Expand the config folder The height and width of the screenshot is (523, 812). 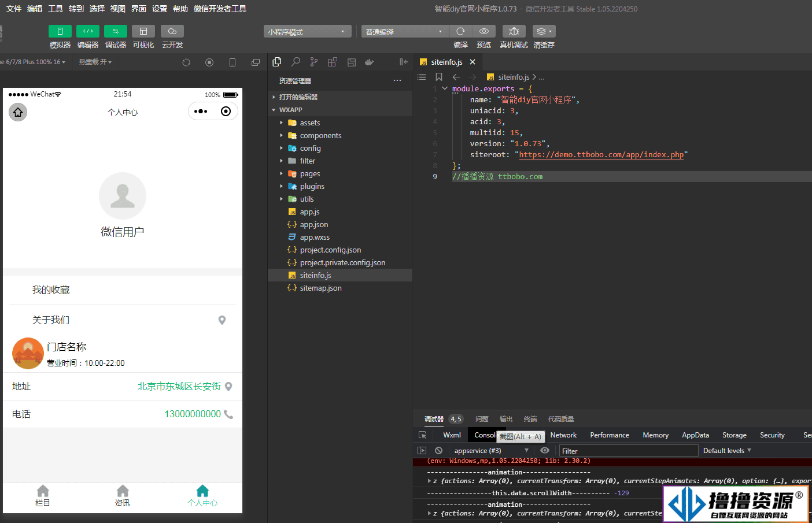[340, 148]
